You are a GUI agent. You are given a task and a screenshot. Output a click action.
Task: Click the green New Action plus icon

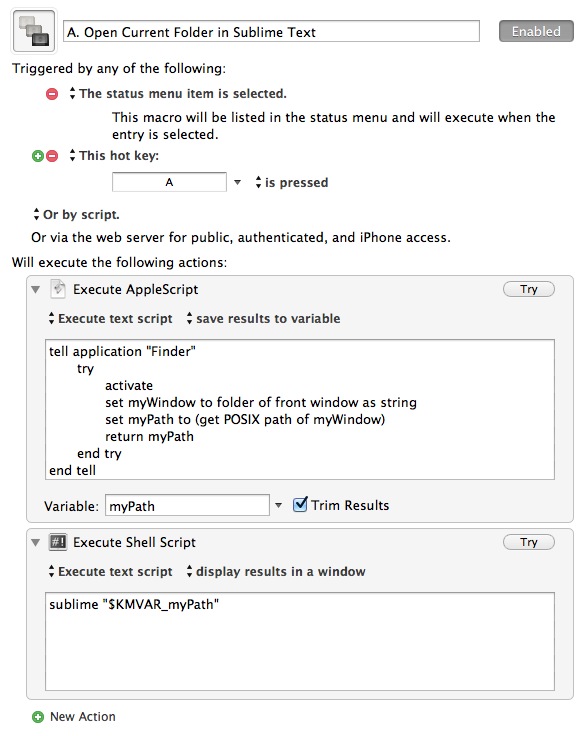click(38, 717)
